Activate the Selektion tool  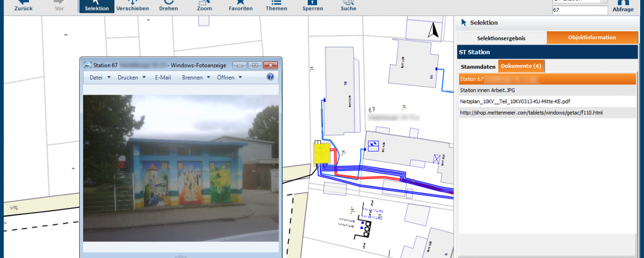pos(97,6)
